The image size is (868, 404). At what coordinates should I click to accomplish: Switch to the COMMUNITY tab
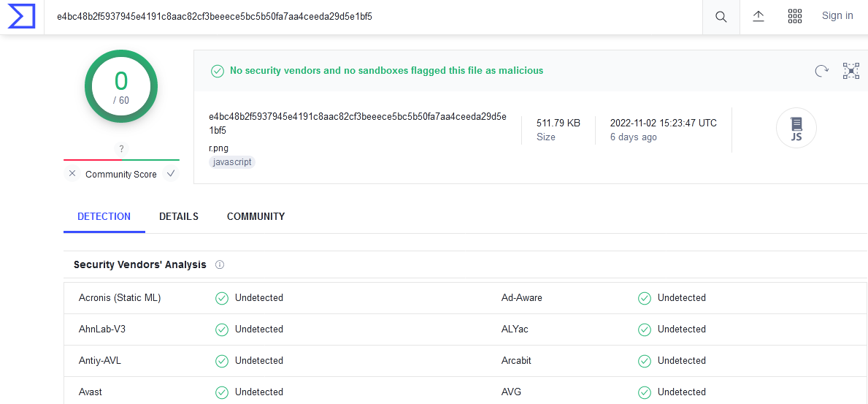tap(256, 217)
